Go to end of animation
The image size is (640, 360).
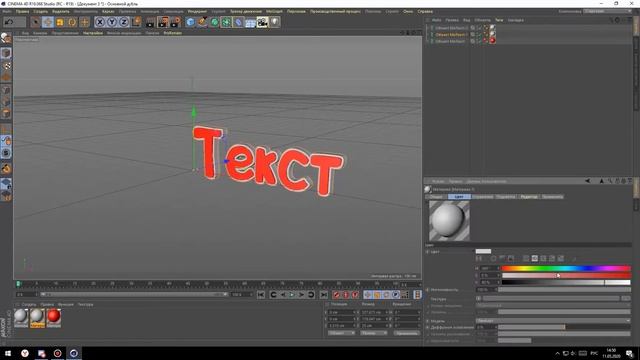[x=324, y=294]
